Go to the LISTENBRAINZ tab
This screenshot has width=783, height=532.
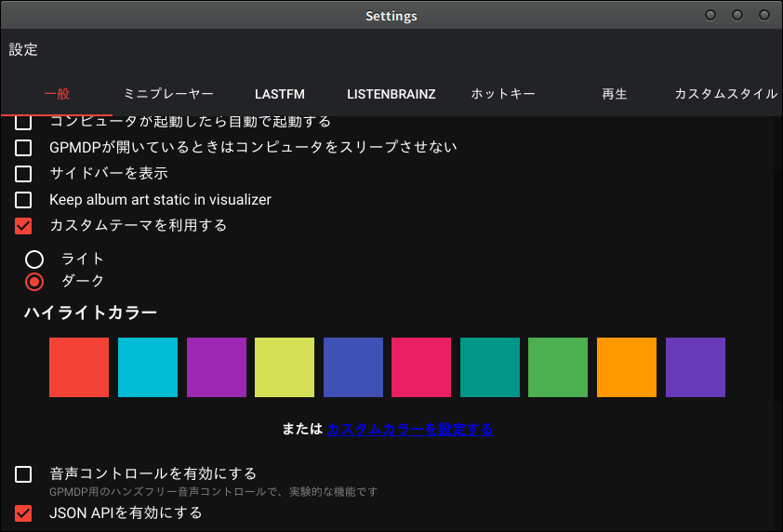coord(391,93)
